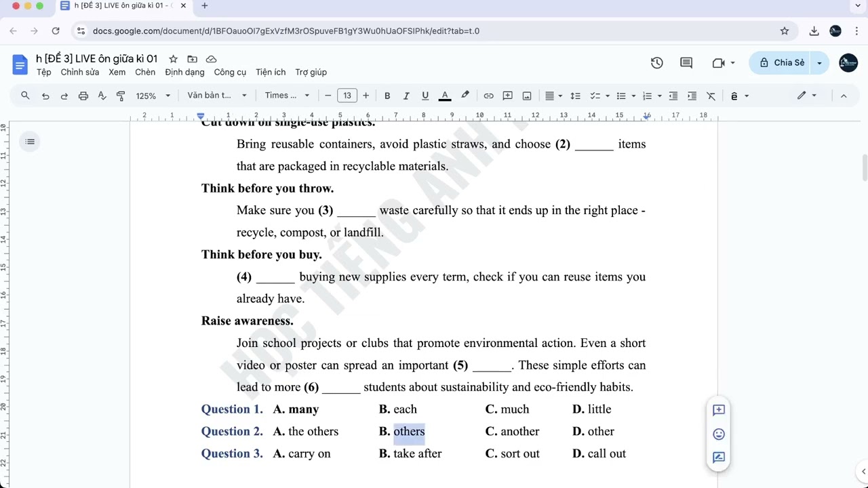Open the Xem menu

(117, 73)
